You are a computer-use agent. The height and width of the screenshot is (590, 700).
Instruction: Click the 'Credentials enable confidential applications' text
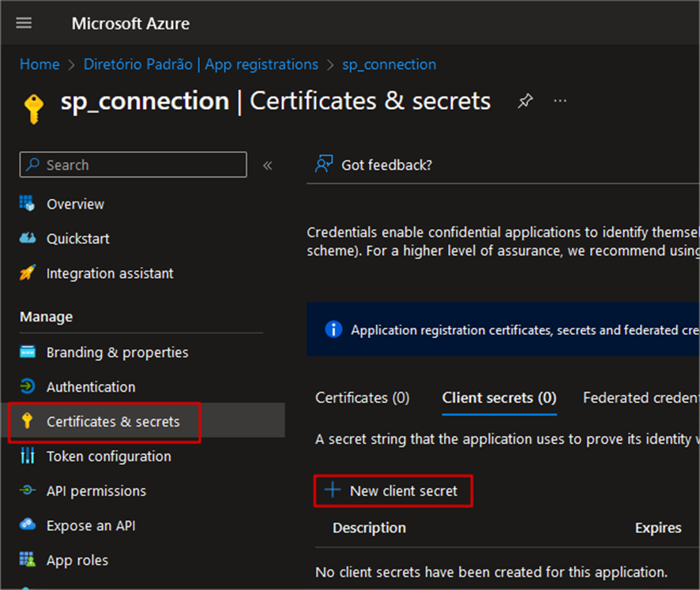[x=502, y=242]
